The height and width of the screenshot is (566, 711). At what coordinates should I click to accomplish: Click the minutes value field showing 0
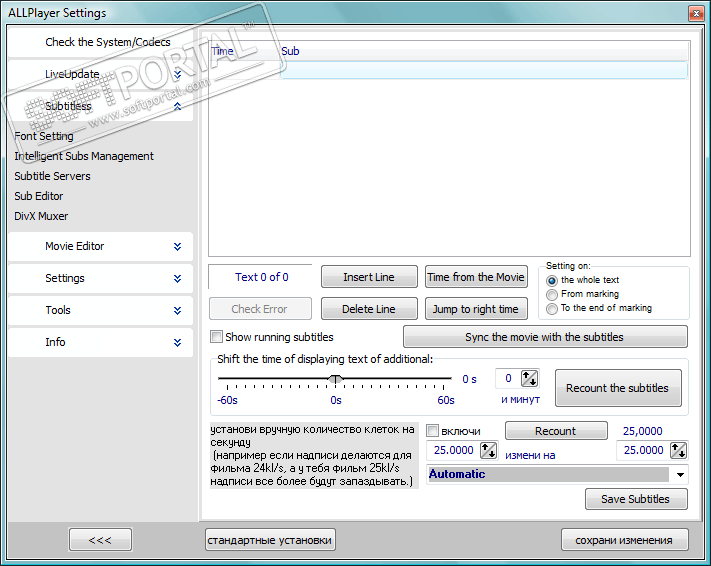click(x=508, y=379)
